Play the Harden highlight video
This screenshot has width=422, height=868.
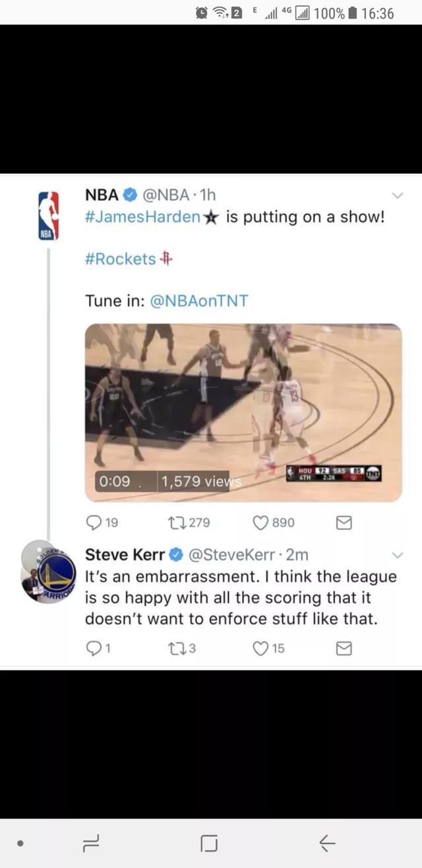tap(243, 413)
